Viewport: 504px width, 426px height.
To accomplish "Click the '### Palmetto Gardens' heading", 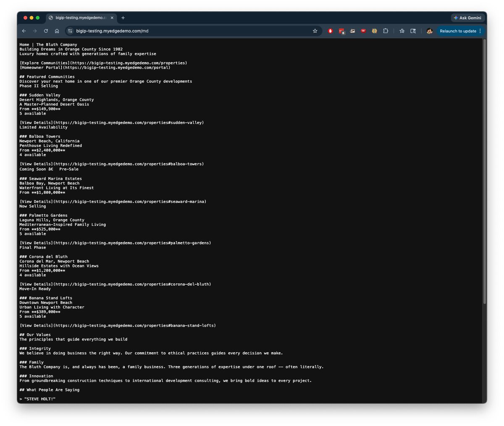I will 43,215.
